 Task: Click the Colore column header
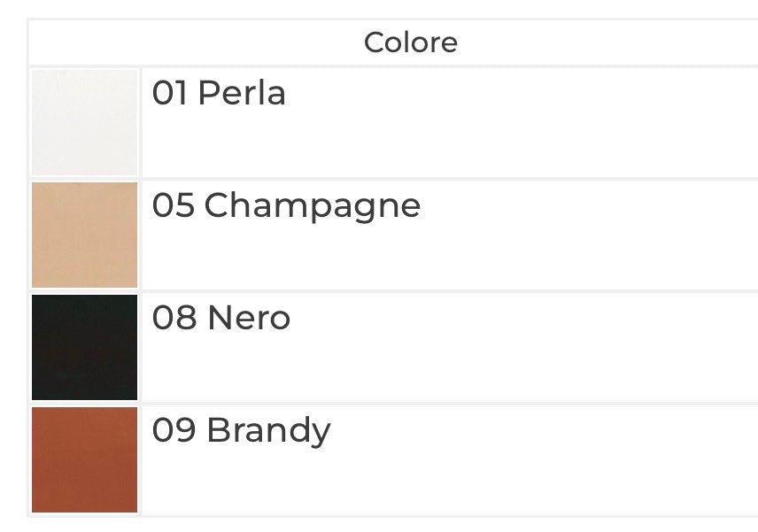tap(411, 42)
